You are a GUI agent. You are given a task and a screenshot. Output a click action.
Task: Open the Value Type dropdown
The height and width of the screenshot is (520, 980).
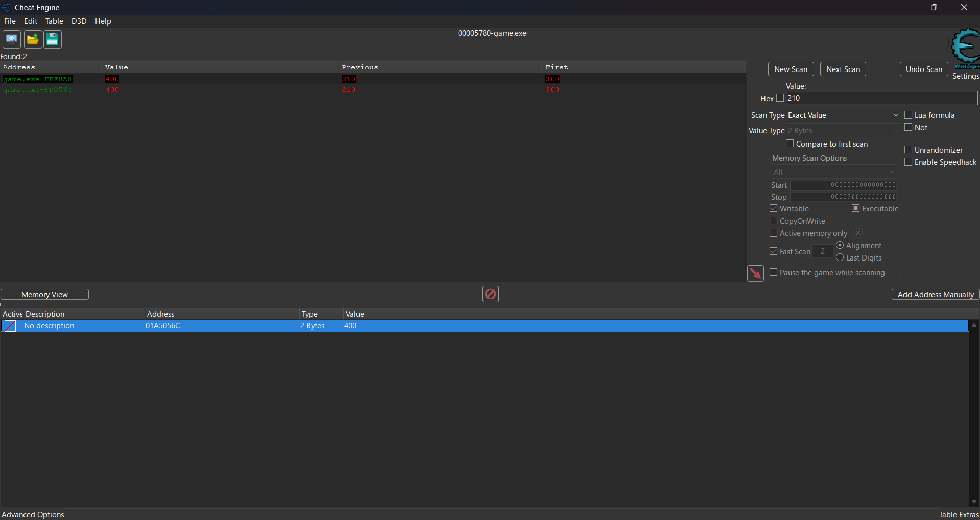click(x=843, y=131)
